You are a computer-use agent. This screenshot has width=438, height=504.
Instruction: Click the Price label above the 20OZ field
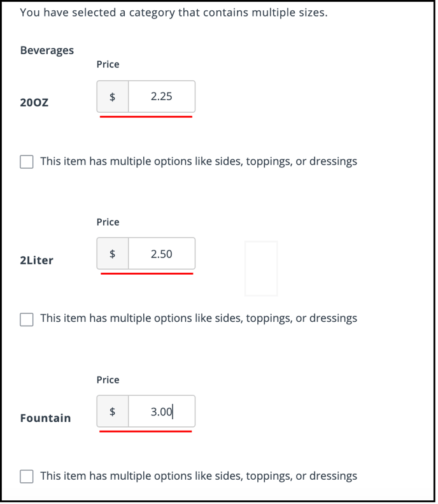click(x=108, y=64)
